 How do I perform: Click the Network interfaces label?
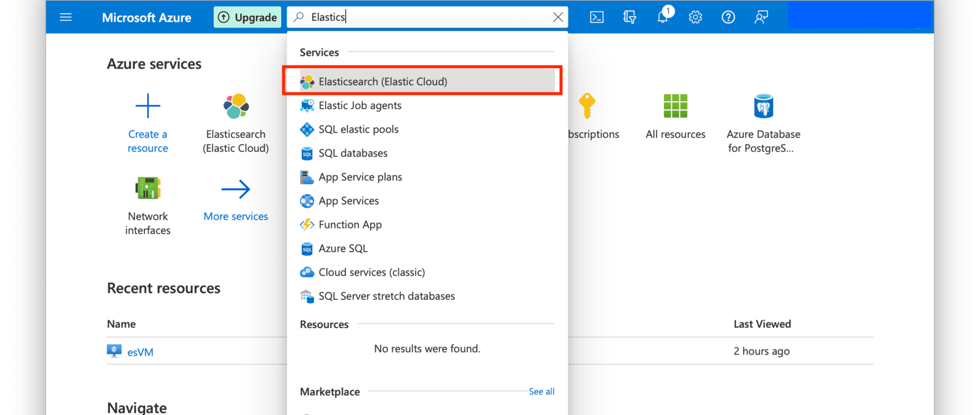point(148,223)
